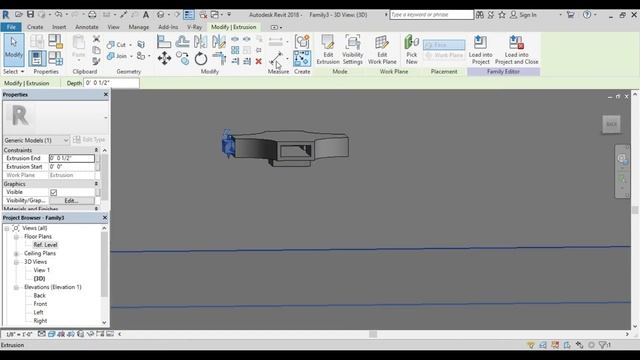Switch to the Insert ribbon tab

[59, 27]
